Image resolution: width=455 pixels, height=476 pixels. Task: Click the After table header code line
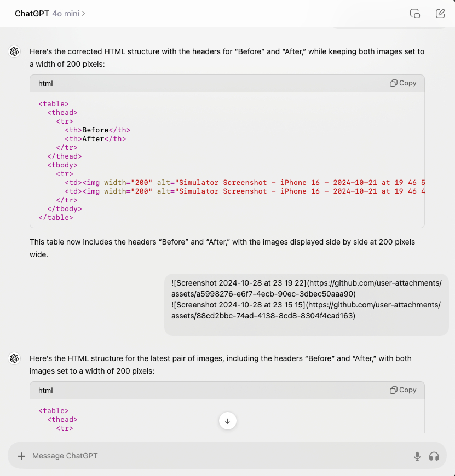point(95,139)
